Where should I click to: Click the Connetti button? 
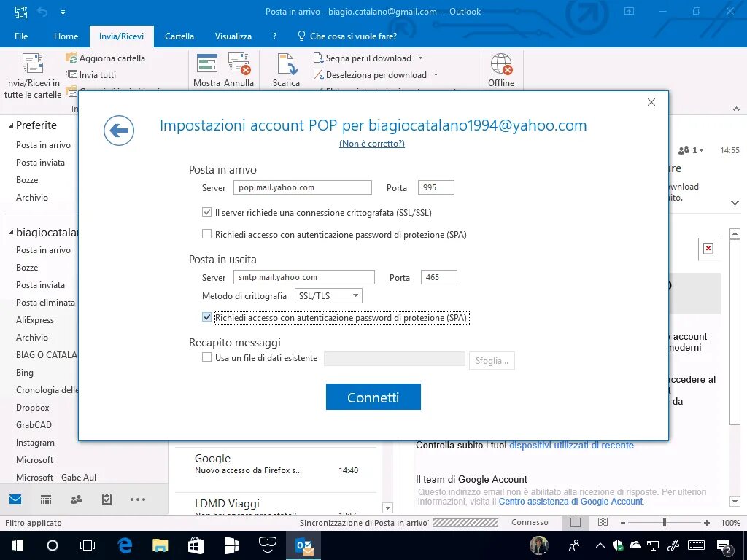(x=373, y=397)
